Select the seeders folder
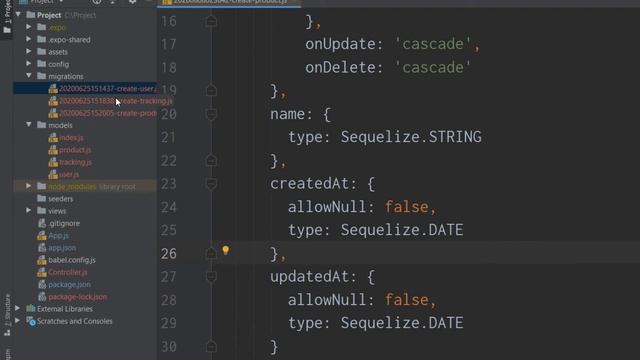This screenshot has width=640, height=360. 60,199
